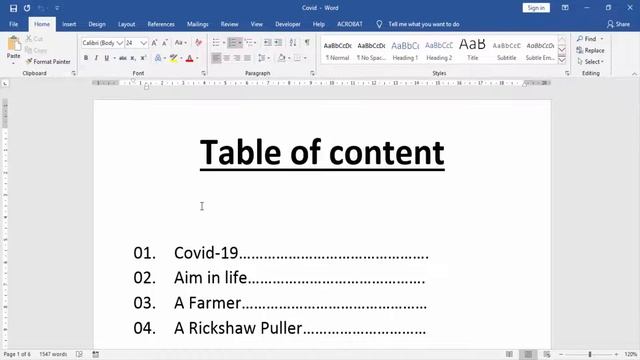The height and width of the screenshot is (360, 640).
Task: Toggle the paragraph marks (¶) display
Action: [x=307, y=42]
